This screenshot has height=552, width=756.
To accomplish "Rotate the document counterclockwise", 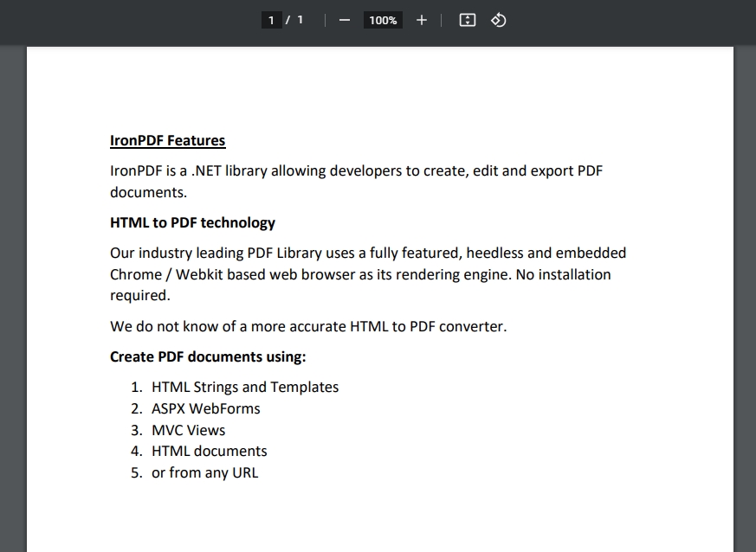I will click(x=499, y=20).
